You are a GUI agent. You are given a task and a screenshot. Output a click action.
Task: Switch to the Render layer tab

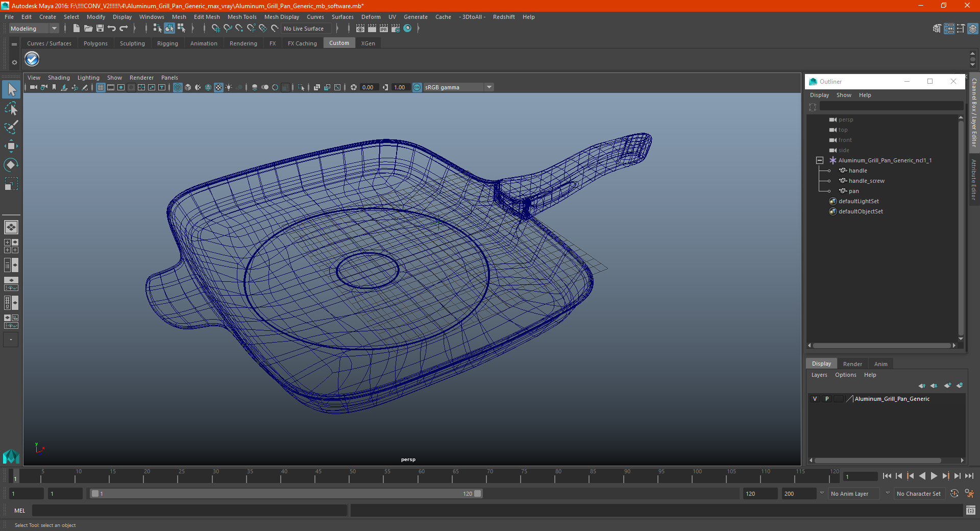(x=852, y=364)
